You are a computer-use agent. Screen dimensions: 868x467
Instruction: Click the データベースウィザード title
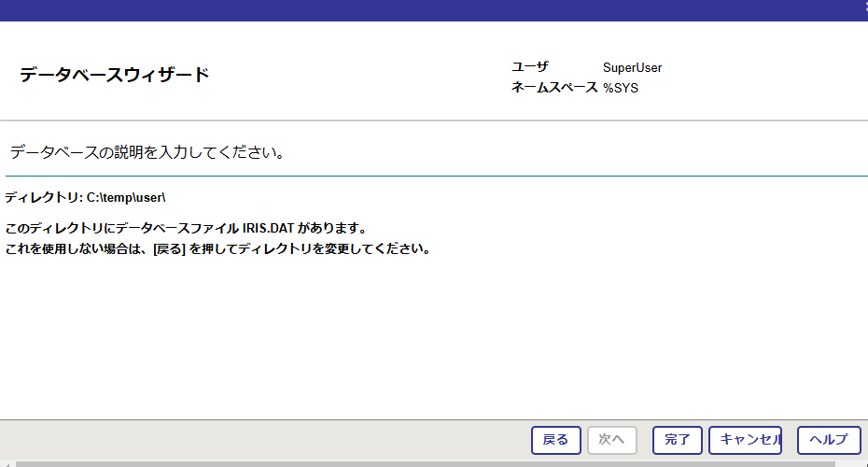coord(115,74)
